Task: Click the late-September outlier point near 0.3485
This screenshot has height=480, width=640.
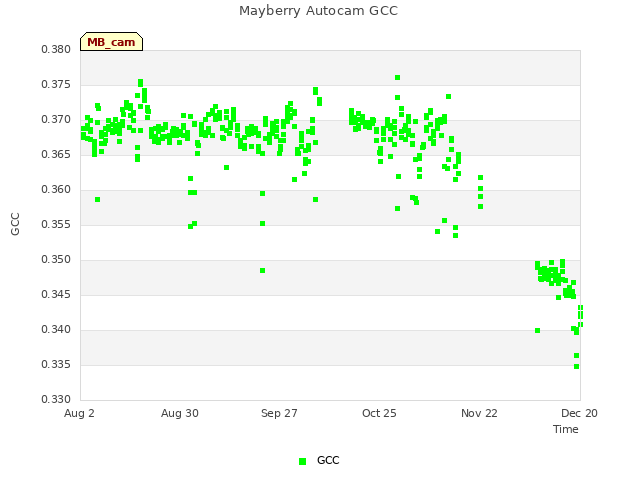Action: [x=262, y=271]
